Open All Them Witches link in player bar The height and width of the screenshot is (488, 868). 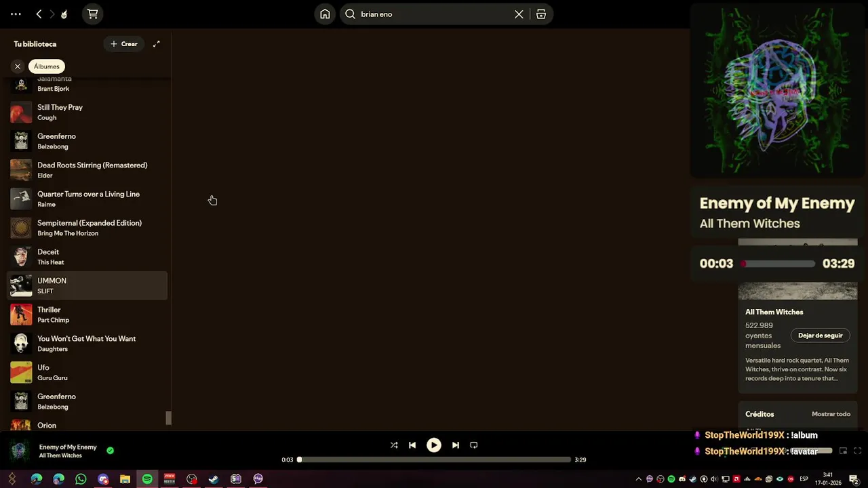click(x=60, y=455)
